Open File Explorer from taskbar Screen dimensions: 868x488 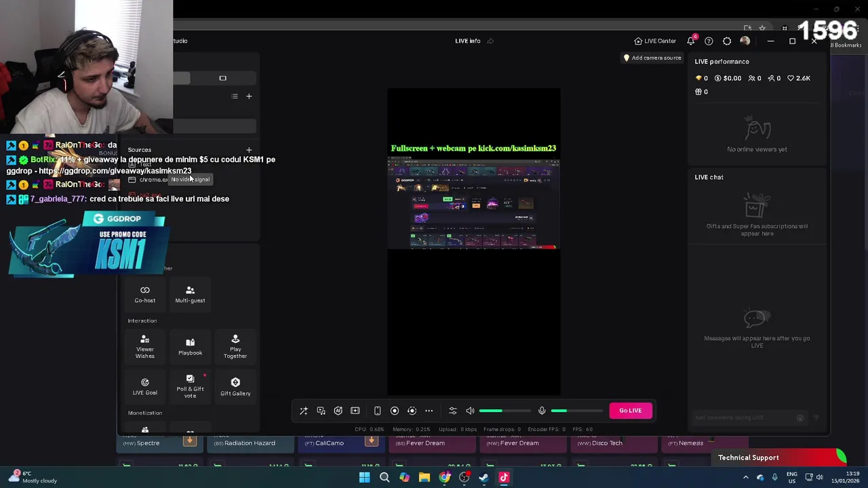424,477
